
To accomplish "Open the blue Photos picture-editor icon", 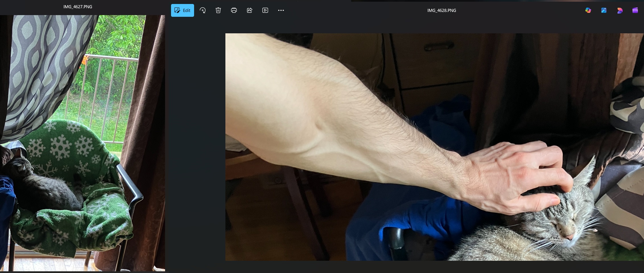I will tap(604, 11).
